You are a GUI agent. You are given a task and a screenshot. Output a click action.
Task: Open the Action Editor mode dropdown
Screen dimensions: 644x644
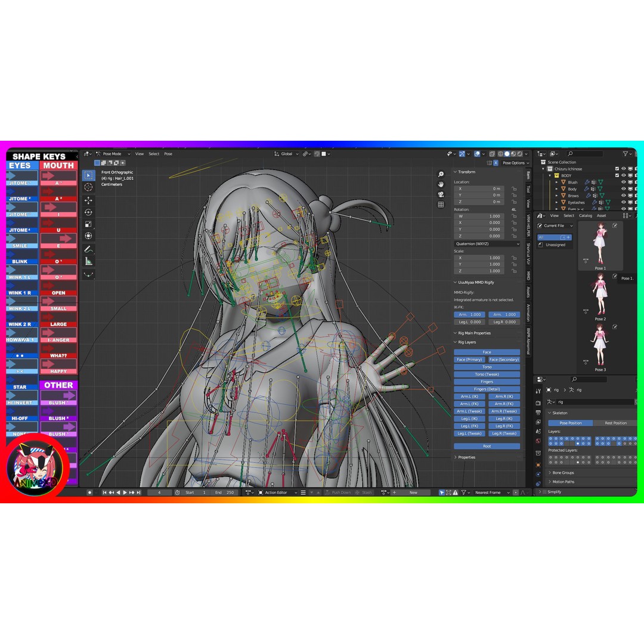coord(278,493)
